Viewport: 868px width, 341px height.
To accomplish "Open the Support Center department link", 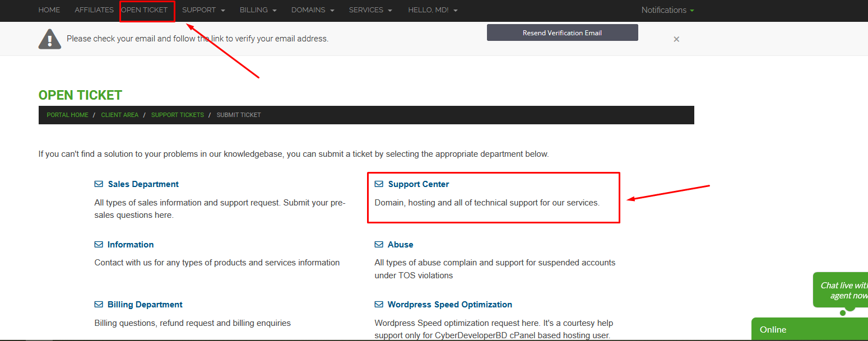I will tap(418, 184).
